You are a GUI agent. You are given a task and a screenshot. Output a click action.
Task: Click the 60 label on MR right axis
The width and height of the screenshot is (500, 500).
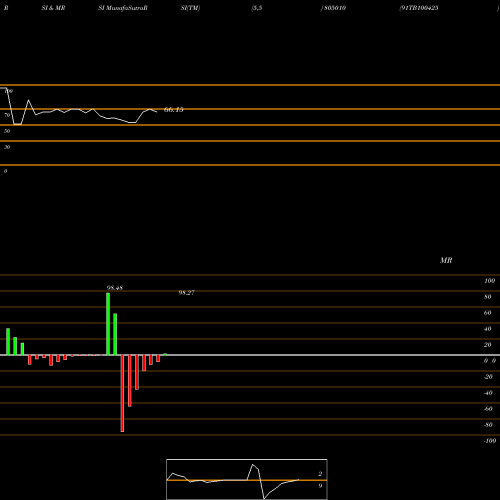click(x=488, y=313)
